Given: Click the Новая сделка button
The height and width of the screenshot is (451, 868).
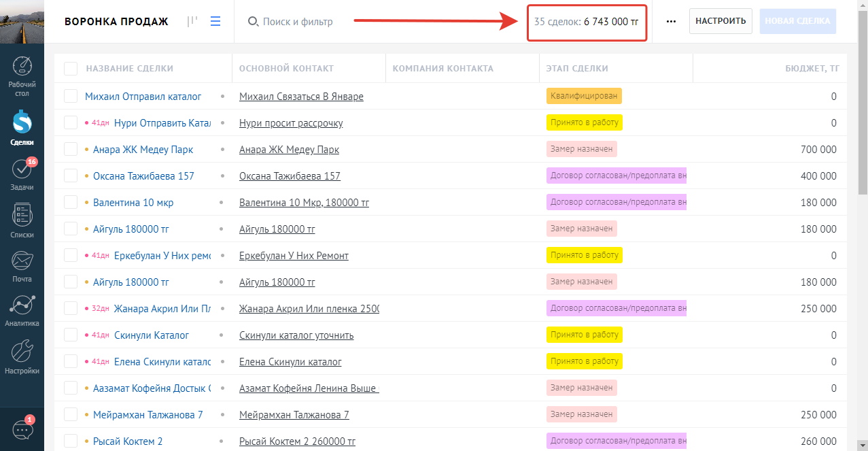Looking at the screenshot, I should click(797, 21).
